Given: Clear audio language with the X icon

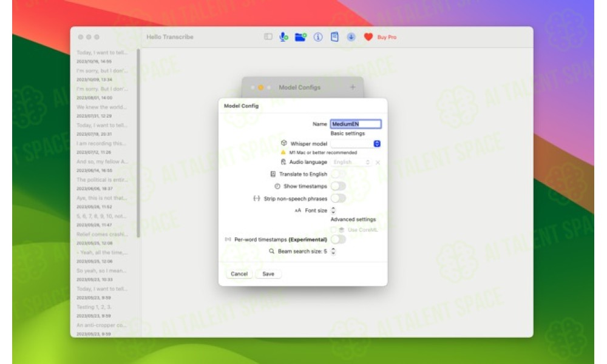Looking at the screenshot, I should click(x=378, y=163).
